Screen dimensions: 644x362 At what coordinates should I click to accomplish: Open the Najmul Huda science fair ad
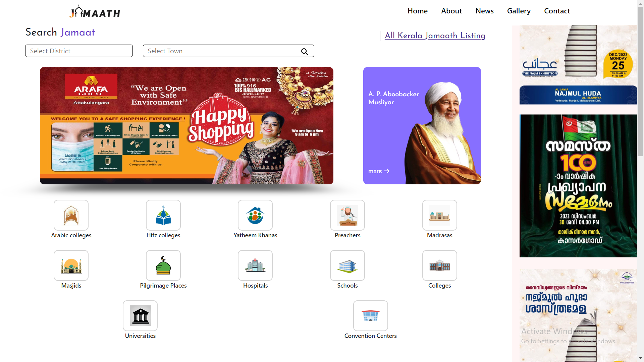(578, 315)
